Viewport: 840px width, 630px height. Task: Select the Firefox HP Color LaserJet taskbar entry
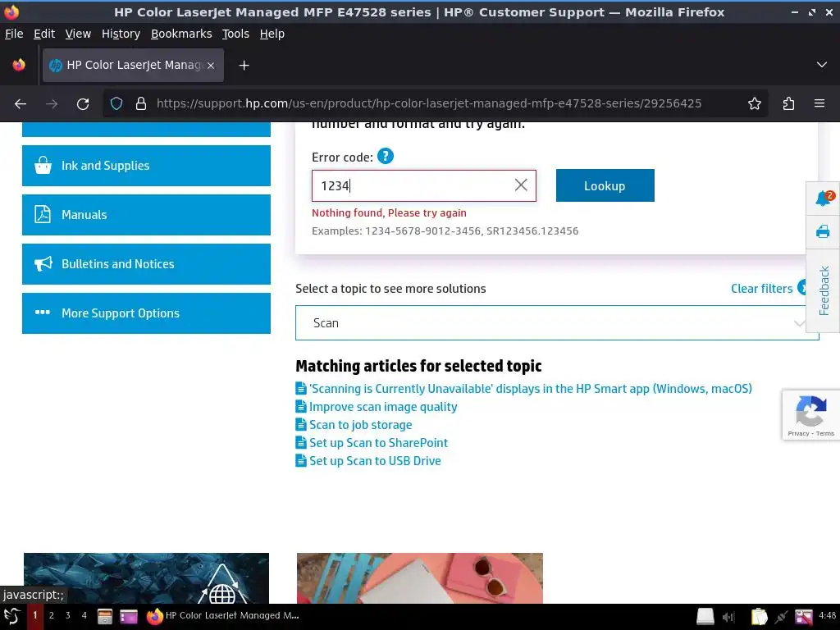pyautogui.click(x=223, y=616)
